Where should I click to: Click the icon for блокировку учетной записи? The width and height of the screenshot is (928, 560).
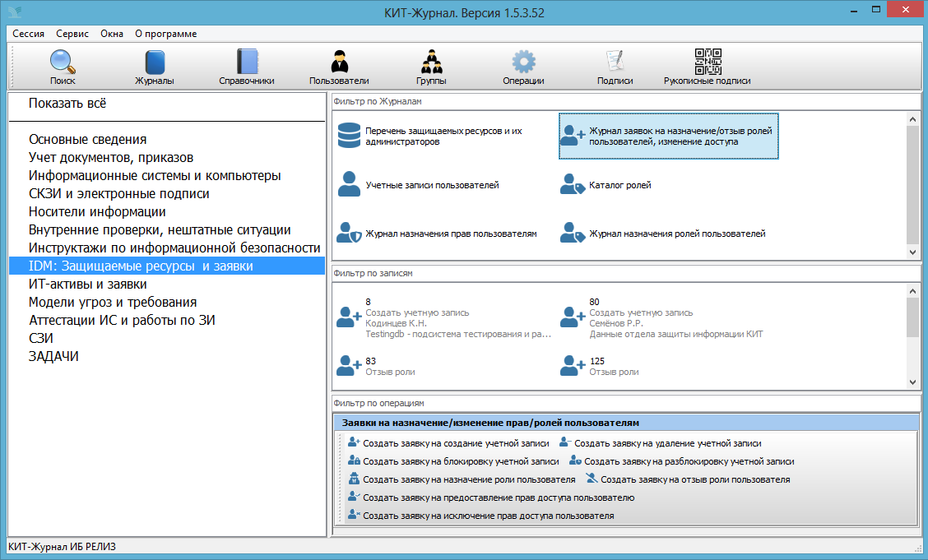click(x=354, y=460)
